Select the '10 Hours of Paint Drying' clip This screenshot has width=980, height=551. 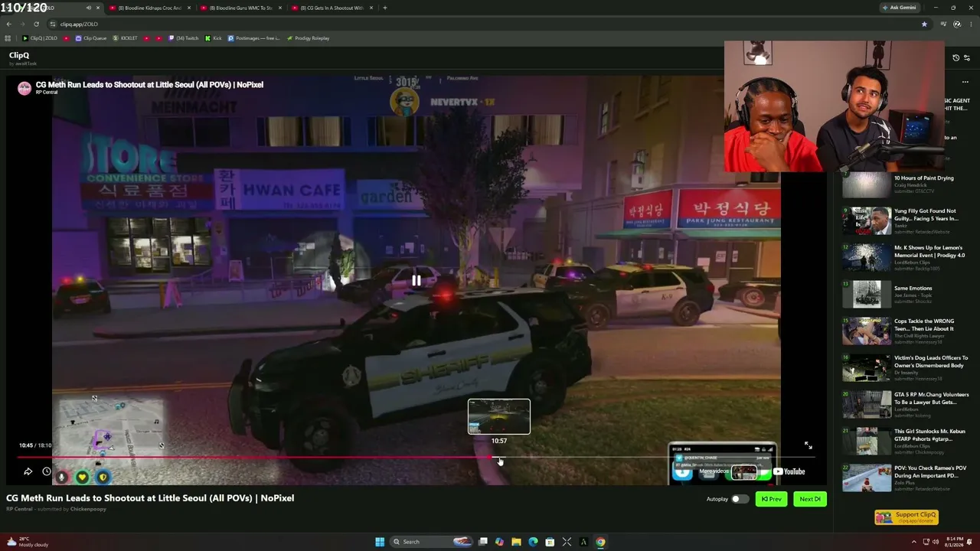[x=905, y=184]
